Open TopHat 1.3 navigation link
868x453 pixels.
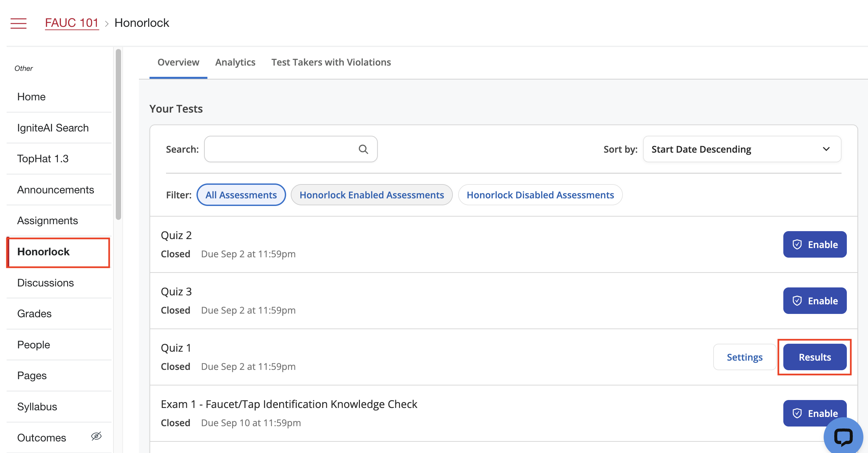pos(43,159)
